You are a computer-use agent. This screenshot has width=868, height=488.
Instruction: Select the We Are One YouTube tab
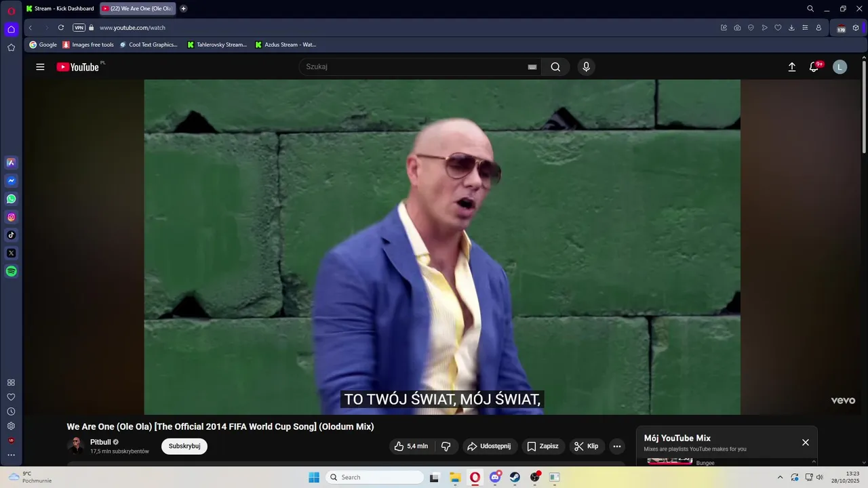[138, 9]
